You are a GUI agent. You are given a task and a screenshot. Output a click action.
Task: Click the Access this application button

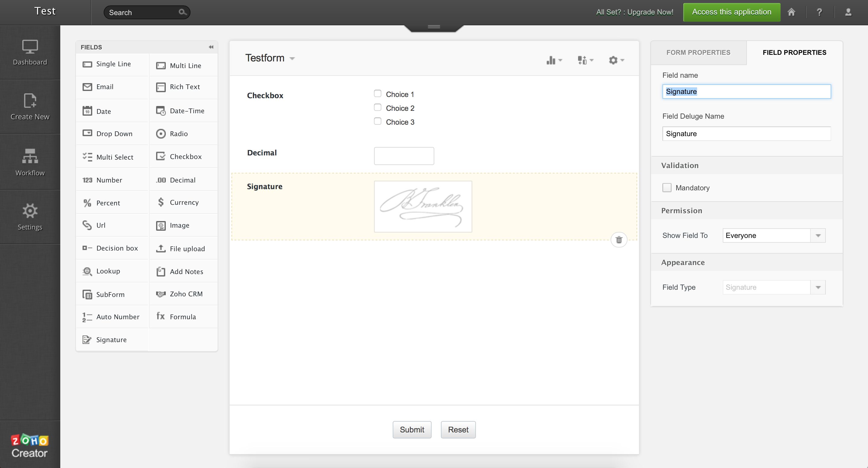coord(731,12)
